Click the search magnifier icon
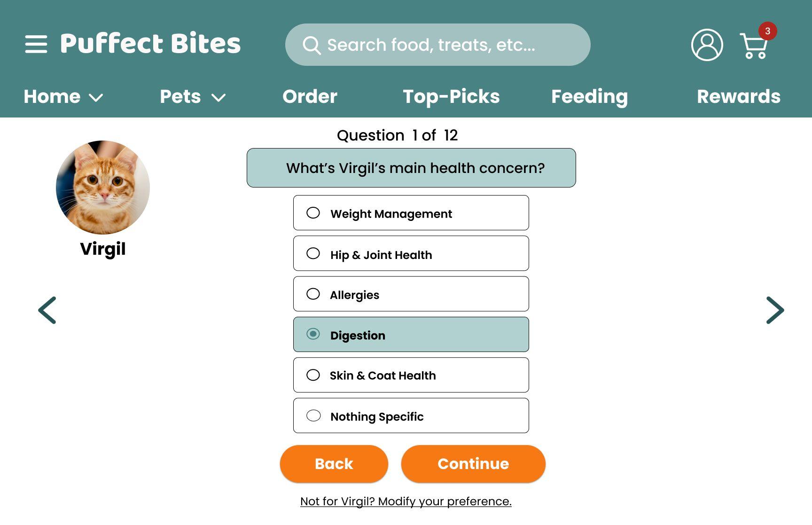 tap(312, 45)
